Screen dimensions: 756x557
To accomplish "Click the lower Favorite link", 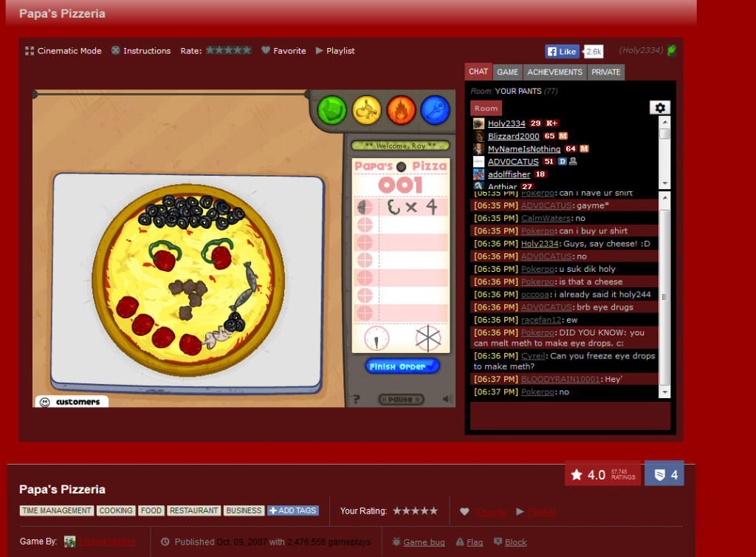I will coord(491,512).
